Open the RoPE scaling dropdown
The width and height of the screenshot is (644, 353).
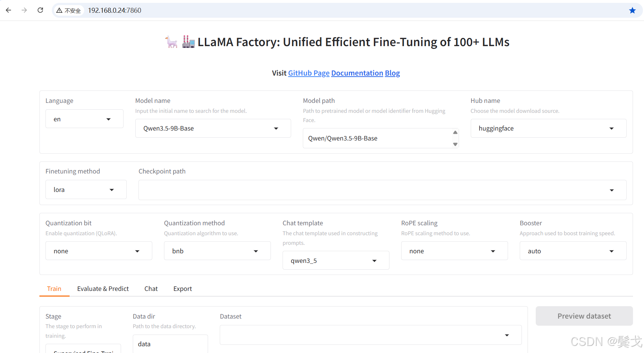pos(454,251)
